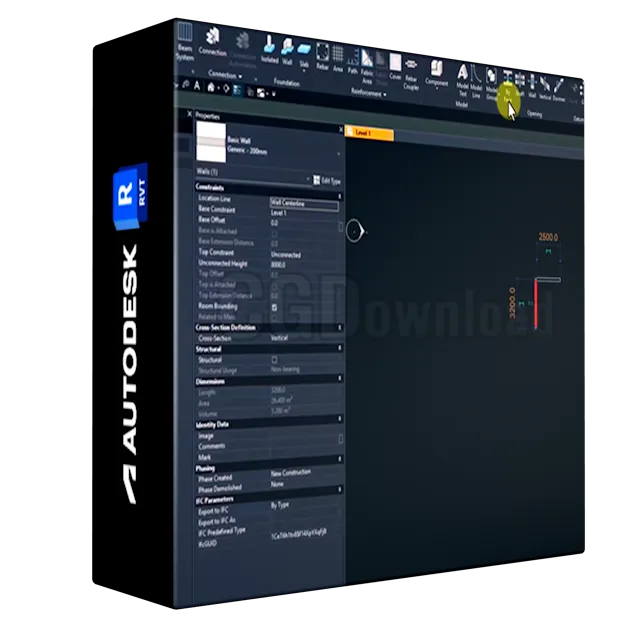Click the Phase Created New Construction value
This screenshot has width=630, height=630.
pos(290,473)
